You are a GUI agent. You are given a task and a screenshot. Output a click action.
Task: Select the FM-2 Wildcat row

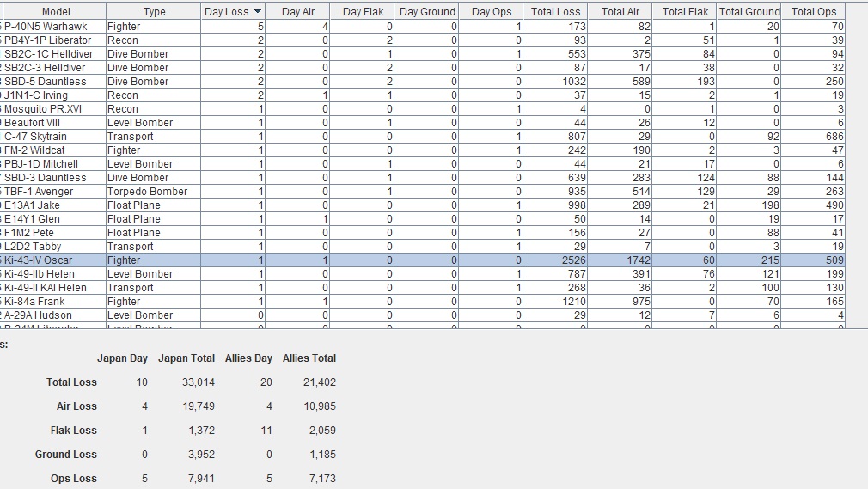pyautogui.click(x=424, y=150)
